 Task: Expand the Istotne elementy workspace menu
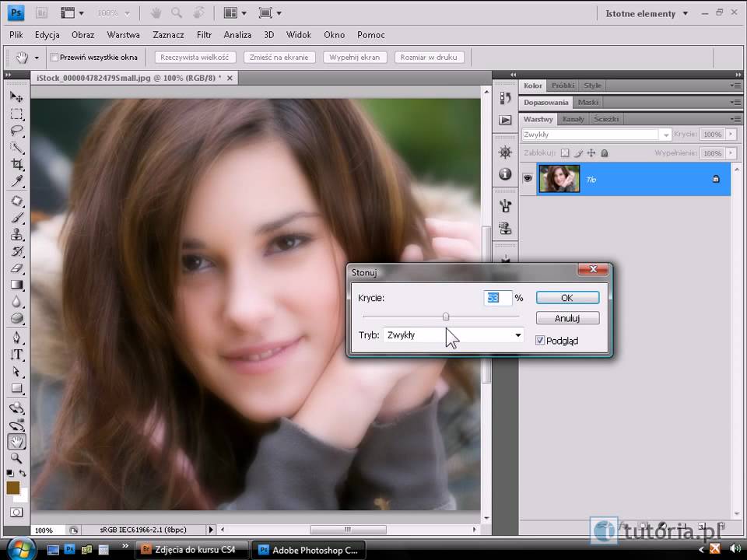click(647, 14)
